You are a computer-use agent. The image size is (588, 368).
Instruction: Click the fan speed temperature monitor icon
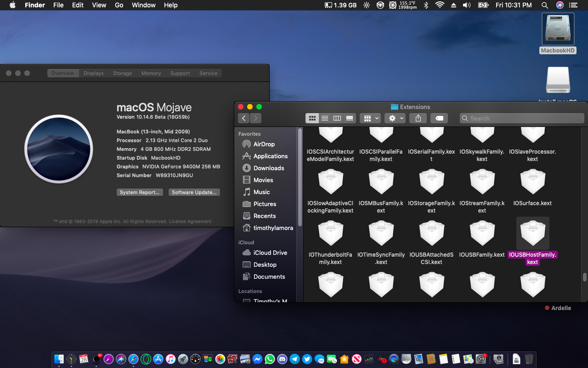click(x=402, y=5)
